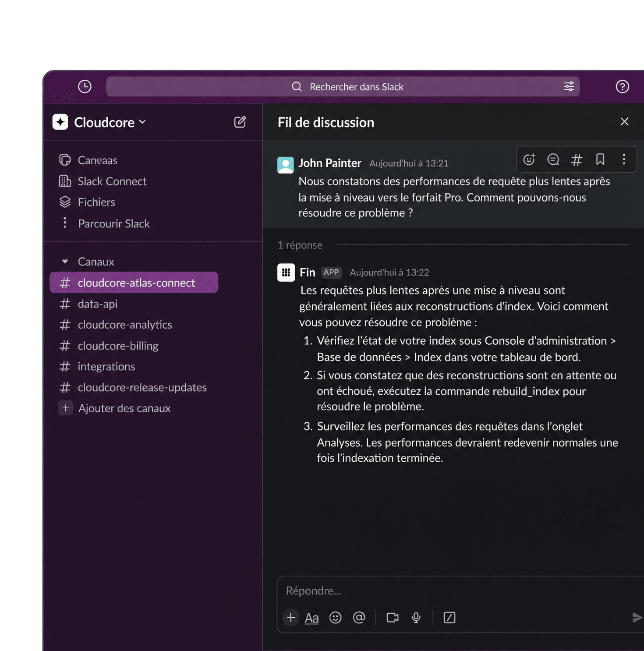Click the Fin app name
This screenshot has width=644, height=651.
click(308, 272)
